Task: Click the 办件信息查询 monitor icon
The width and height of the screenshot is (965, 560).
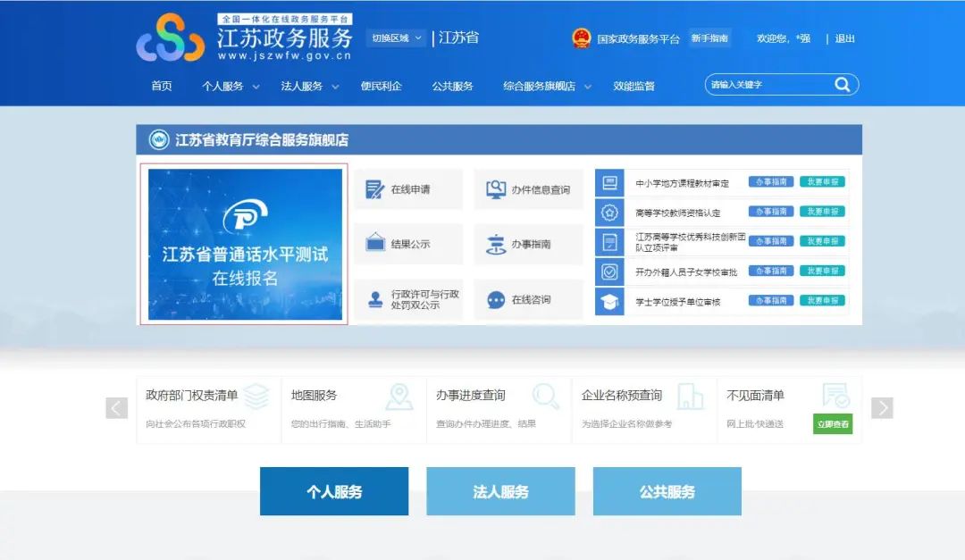Action: point(495,189)
